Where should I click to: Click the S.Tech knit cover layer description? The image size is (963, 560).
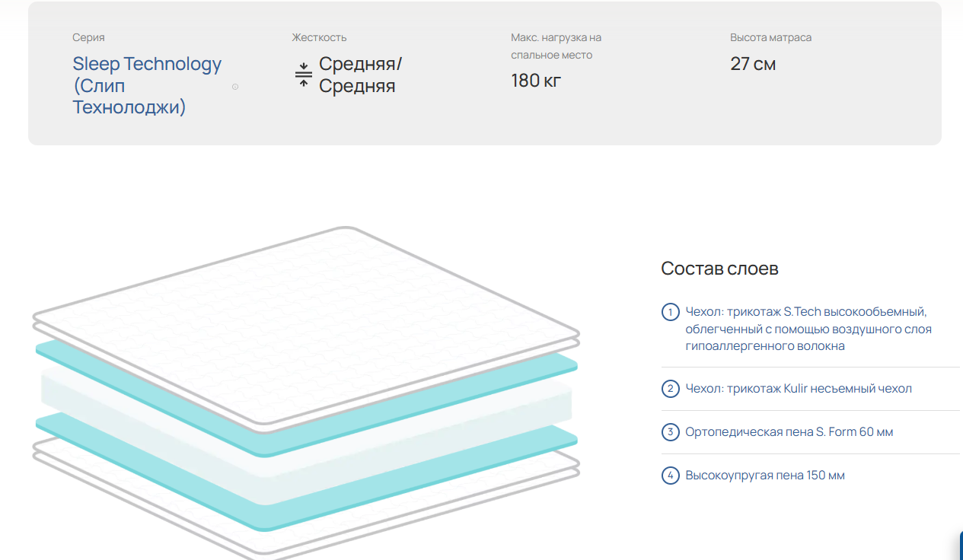808,329
